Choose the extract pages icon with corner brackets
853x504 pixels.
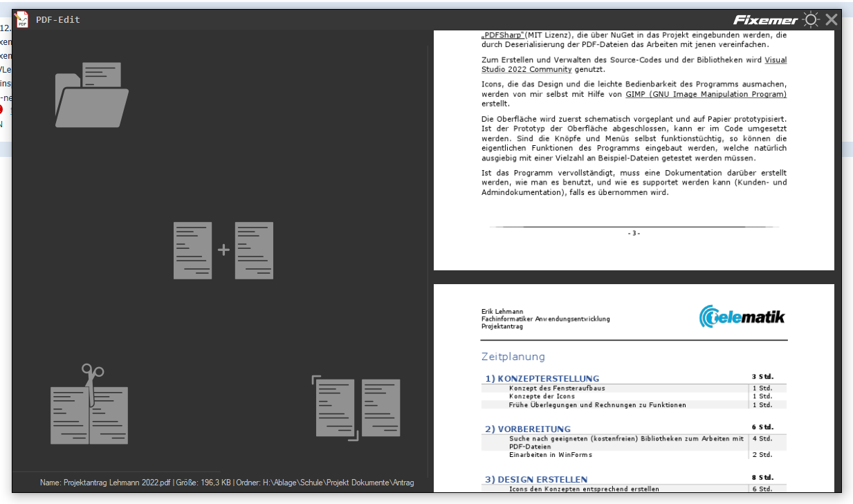(357, 407)
